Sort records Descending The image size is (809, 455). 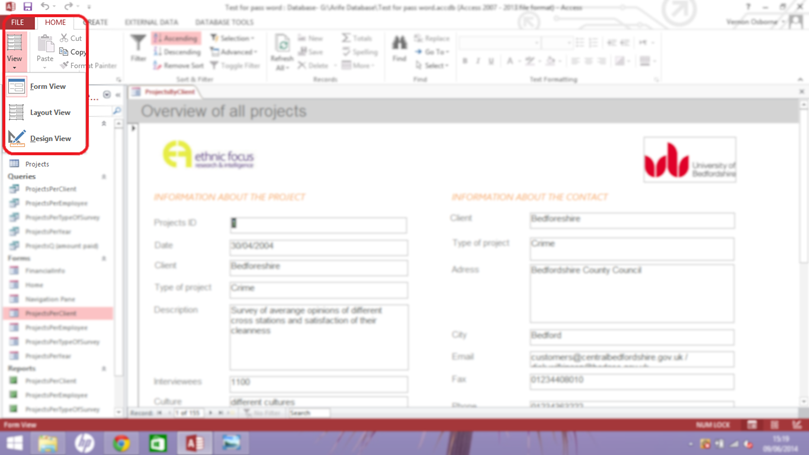(x=177, y=52)
